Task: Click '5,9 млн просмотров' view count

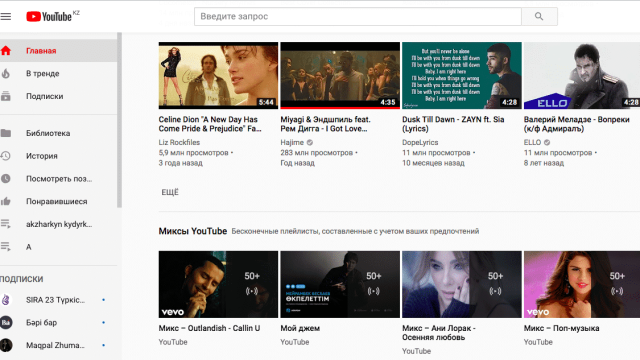Action: pyautogui.click(x=193, y=153)
